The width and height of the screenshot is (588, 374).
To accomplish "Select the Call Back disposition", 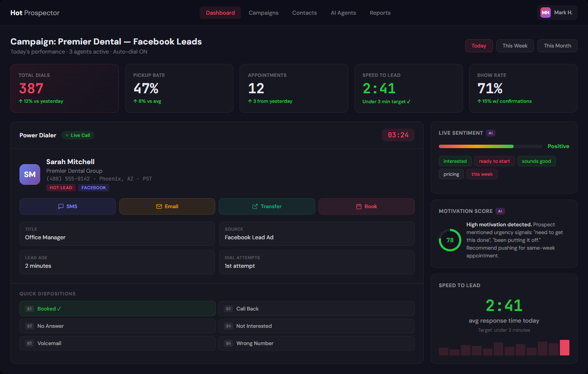I will point(317,308).
